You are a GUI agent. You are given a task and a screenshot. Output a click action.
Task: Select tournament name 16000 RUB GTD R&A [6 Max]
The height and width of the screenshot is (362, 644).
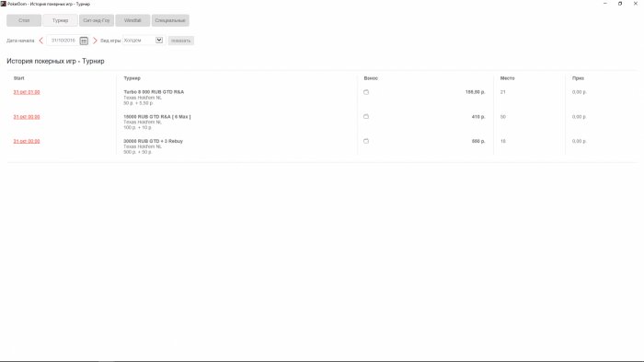point(157,117)
